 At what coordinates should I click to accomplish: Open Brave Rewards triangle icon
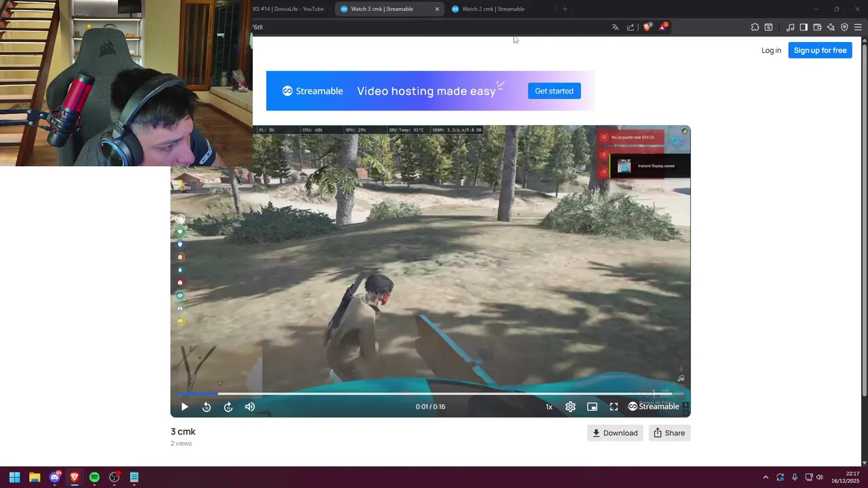pos(663,27)
